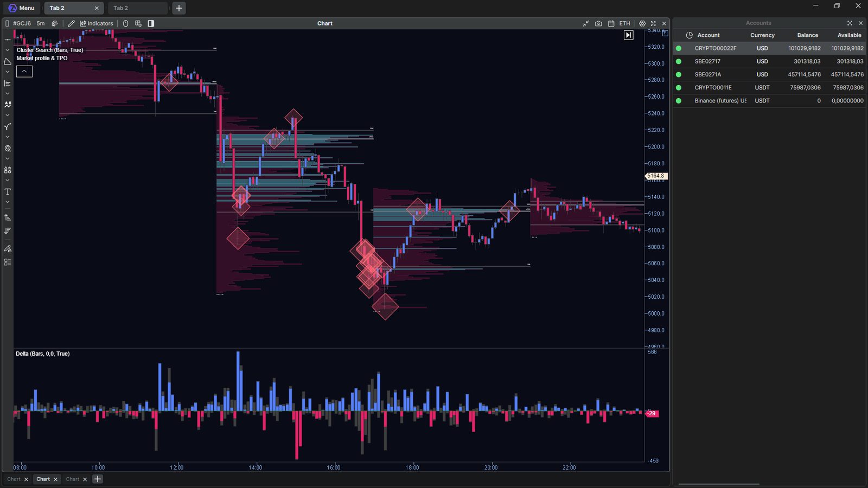Open the main Menu
Screen dimensions: 868x488
click(x=22, y=8)
